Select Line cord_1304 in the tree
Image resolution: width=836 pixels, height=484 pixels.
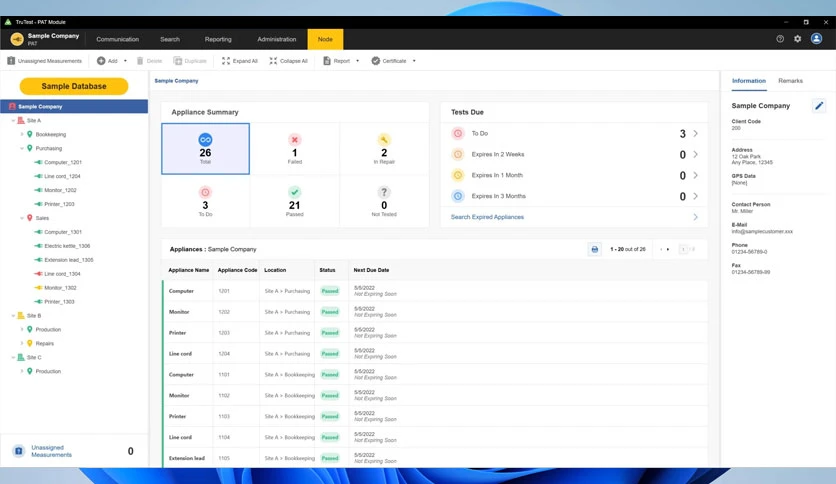62,274
